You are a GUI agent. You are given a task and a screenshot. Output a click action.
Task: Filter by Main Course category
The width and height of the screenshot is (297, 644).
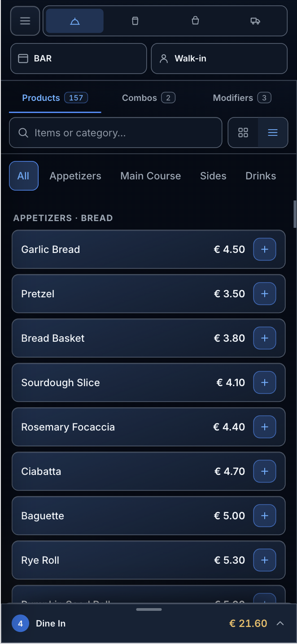point(151,176)
